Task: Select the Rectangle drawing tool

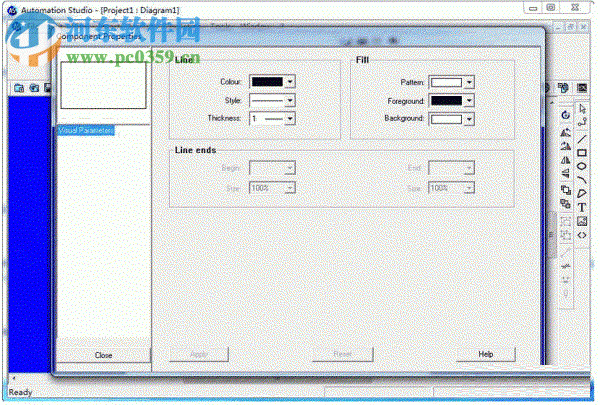Action: [x=582, y=153]
